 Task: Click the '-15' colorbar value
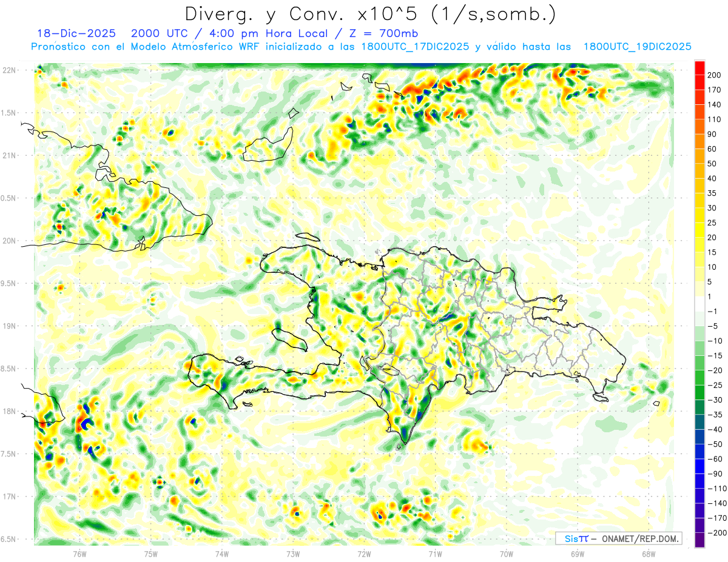tap(716, 355)
